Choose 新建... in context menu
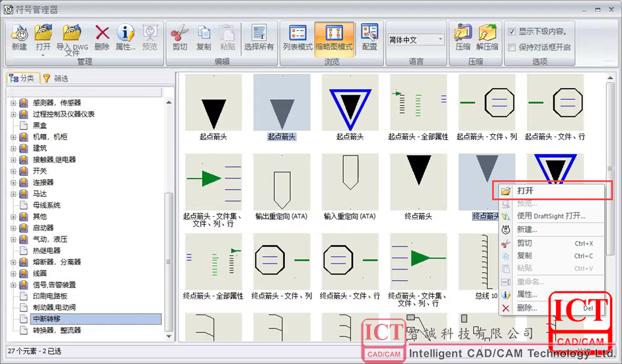This screenshot has height=364, width=622. pyautogui.click(x=552, y=230)
